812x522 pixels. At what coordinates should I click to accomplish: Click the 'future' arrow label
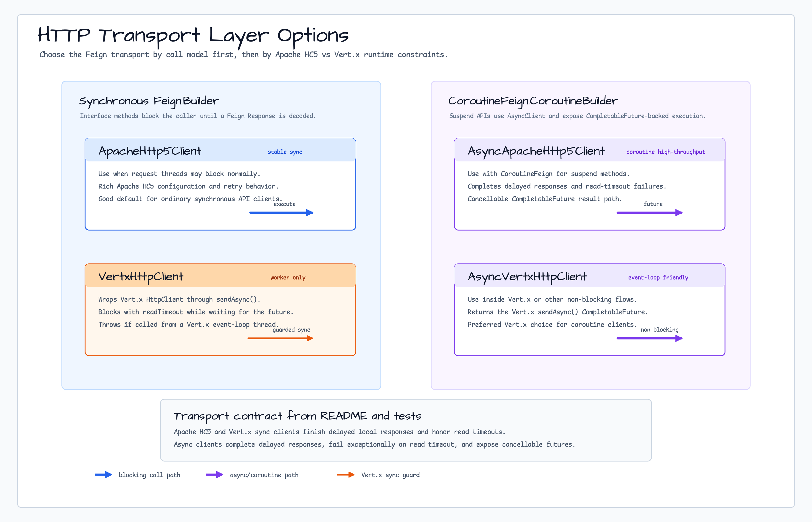(x=653, y=204)
